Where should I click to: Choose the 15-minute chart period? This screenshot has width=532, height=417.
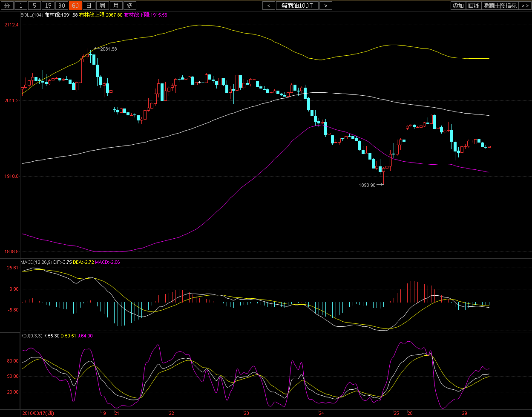tap(48, 6)
